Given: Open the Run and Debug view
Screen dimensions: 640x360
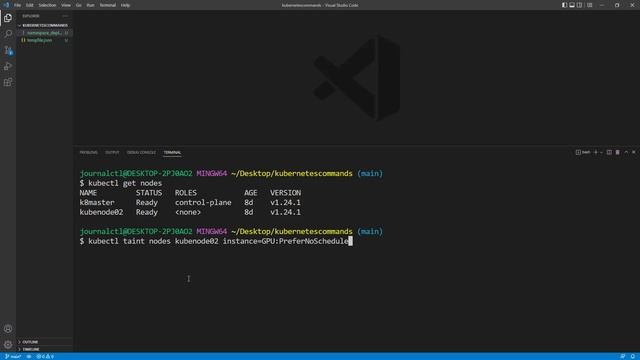Looking at the screenshot, I should click(x=8, y=66).
